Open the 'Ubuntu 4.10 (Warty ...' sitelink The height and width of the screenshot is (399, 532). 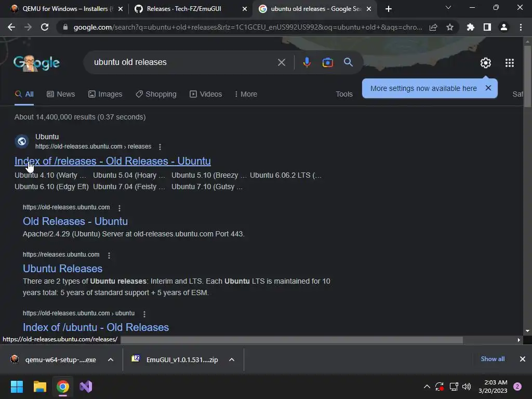50,176
